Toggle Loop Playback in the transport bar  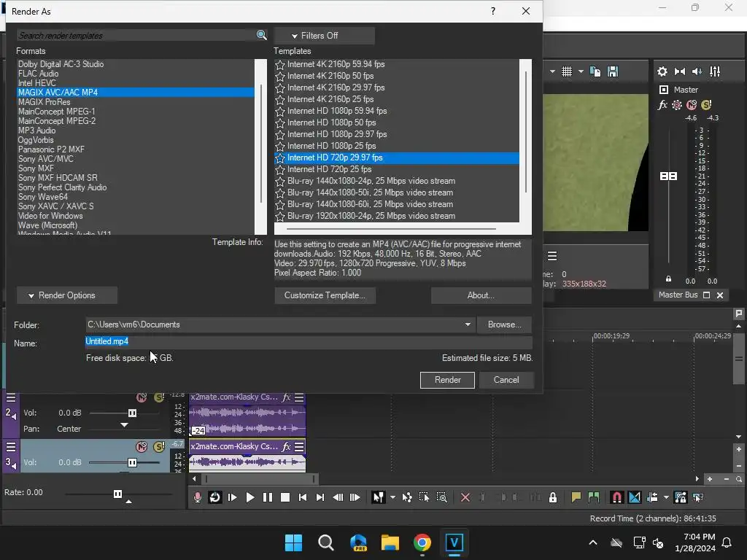coord(215,497)
